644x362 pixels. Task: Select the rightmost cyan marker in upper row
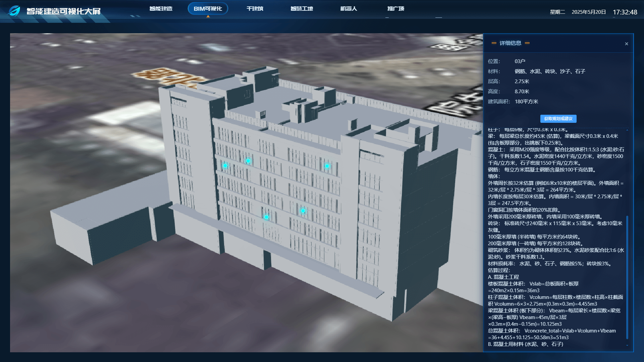click(x=327, y=166)
